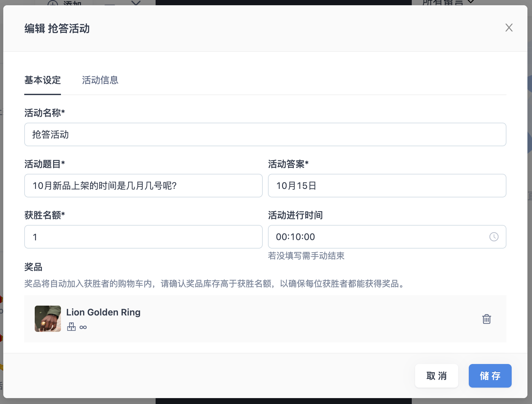
Task: Close the 编辑 抢答活动 dialog
Action: coord(509,28)
